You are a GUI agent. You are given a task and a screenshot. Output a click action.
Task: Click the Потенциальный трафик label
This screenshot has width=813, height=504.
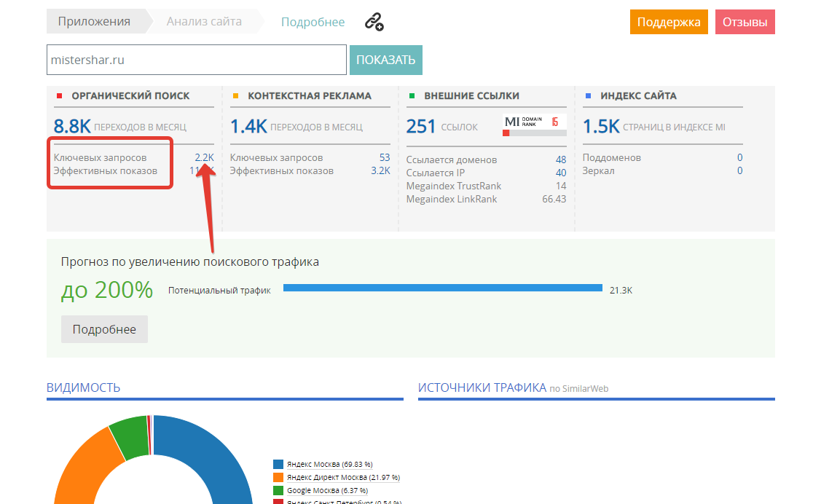(219, 291)
